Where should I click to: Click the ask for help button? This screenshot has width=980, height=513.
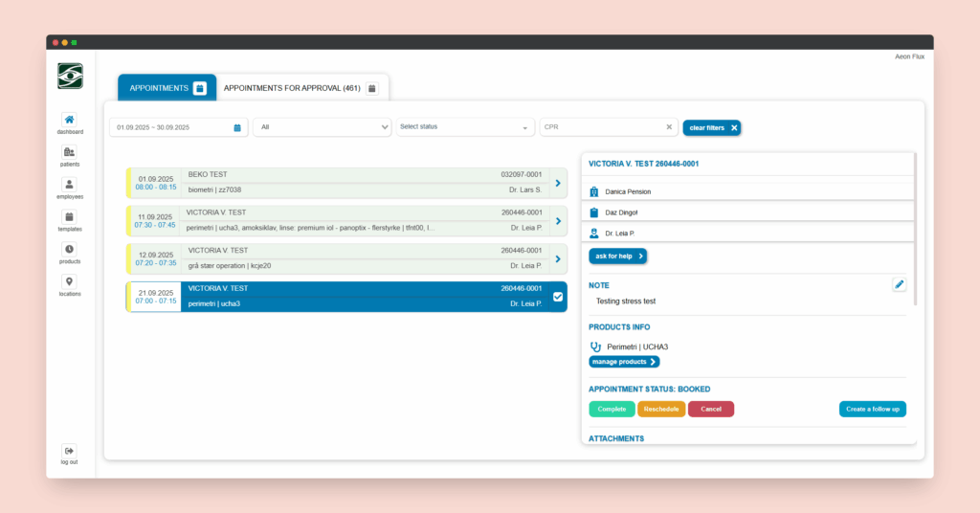(617, 256)
